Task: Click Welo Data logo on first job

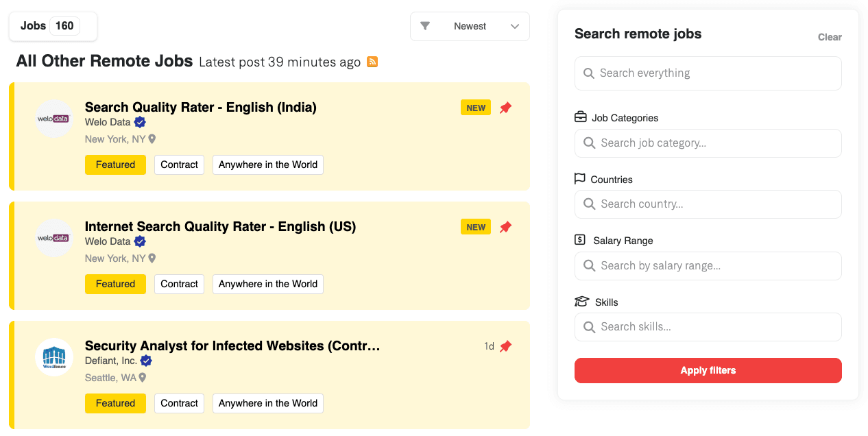Action: point(54,119)
